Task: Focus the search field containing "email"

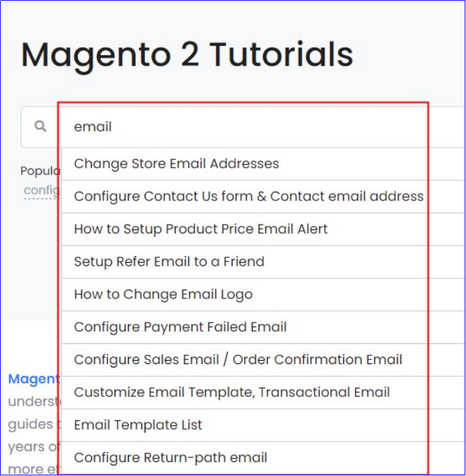Action: pyautogui.click(x=244, y=127)
